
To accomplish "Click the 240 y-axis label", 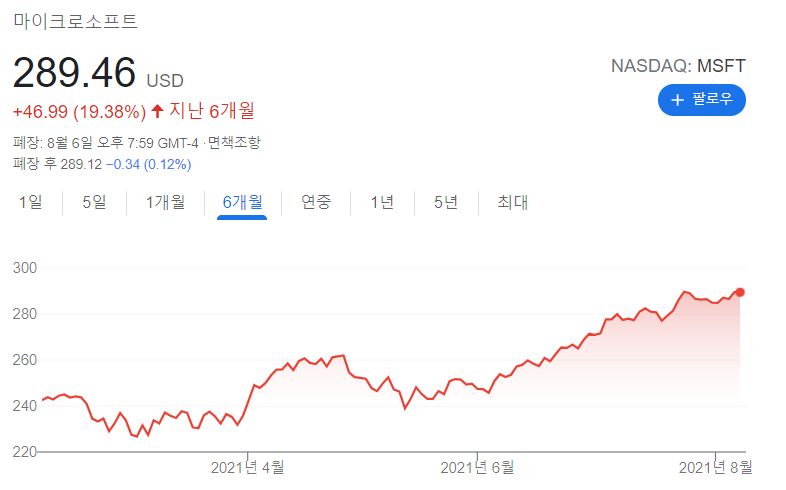I will [x=25, y=406].
